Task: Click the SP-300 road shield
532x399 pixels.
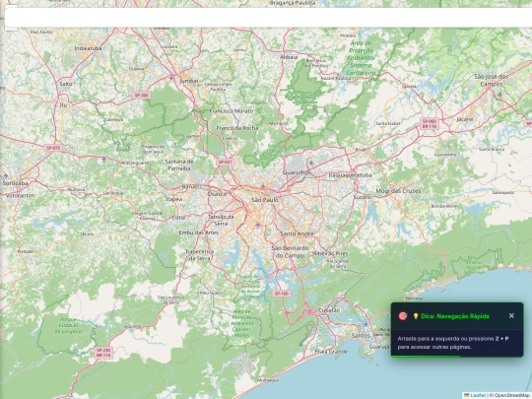Action: [x=142, y=96]
